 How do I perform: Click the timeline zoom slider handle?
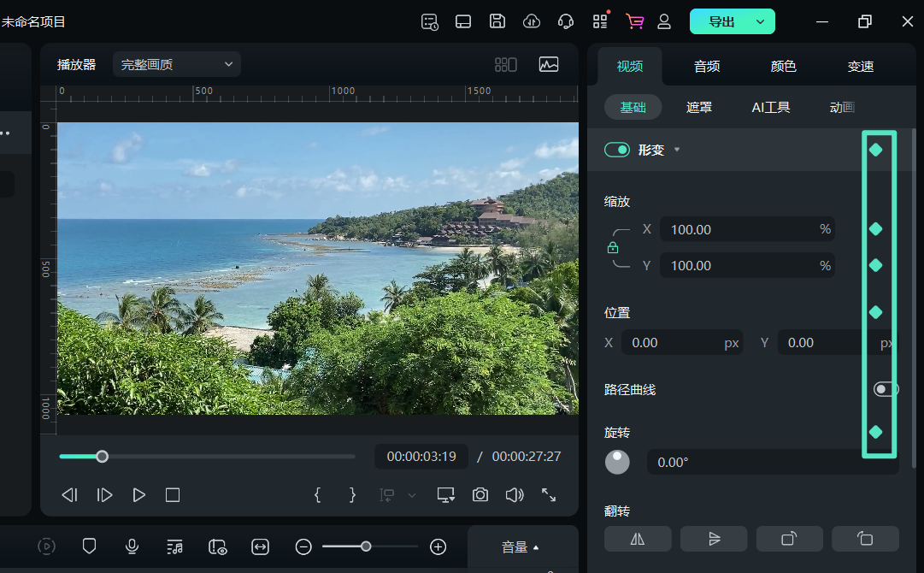[x=366, y=546]
